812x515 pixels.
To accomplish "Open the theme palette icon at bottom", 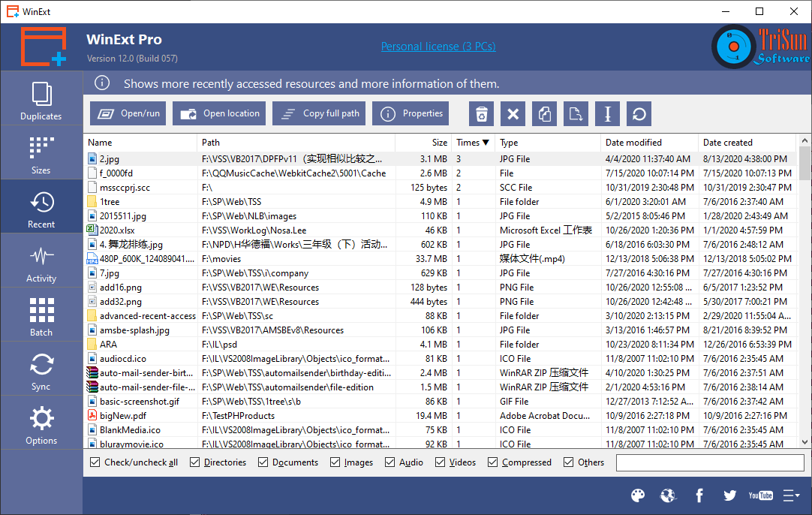I will 638,495.
